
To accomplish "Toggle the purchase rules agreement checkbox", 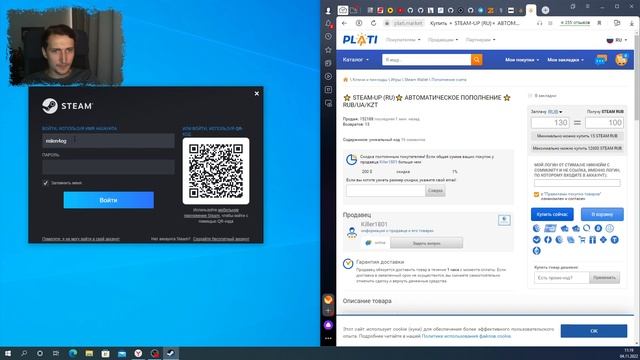I will coord(536,195).
